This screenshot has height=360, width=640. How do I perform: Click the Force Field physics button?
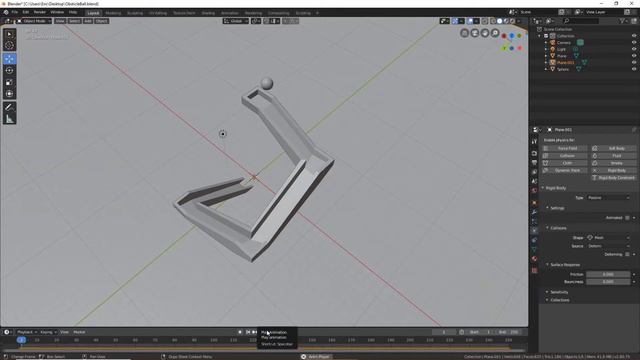[565, 149]
